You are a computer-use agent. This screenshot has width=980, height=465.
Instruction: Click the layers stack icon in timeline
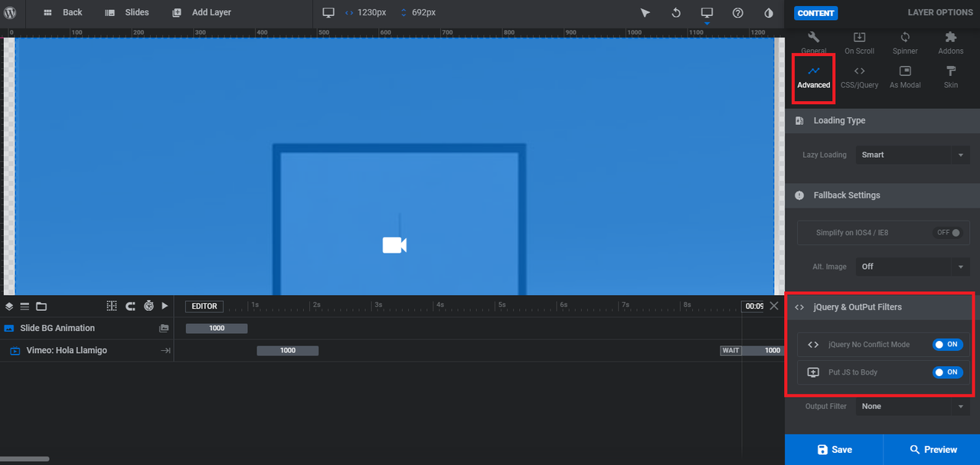pyautogui.click(x=9, y=306)
